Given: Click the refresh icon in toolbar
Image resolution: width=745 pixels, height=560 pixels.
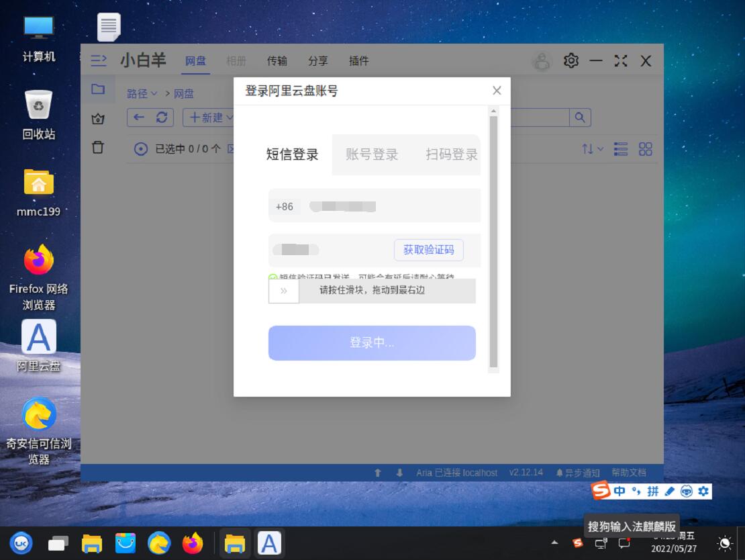Looking at the screenshot, I should [x=162, y=117].
